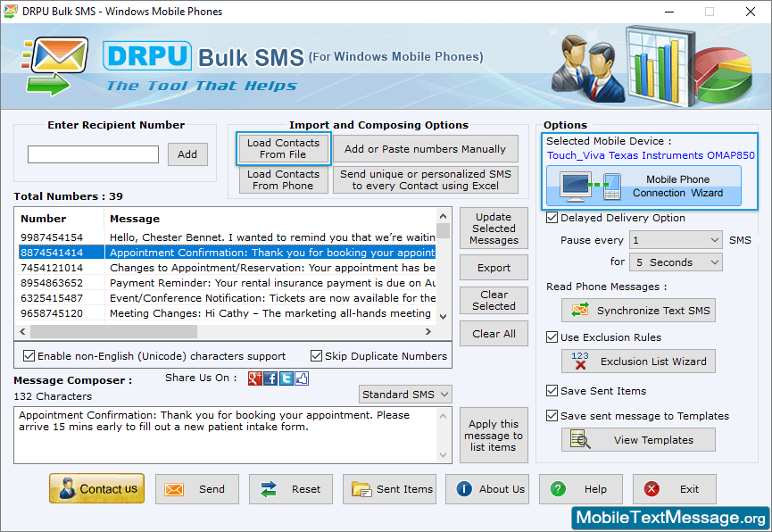
Task: Select row with number 9658745120
Action: [x=227, y=314]
